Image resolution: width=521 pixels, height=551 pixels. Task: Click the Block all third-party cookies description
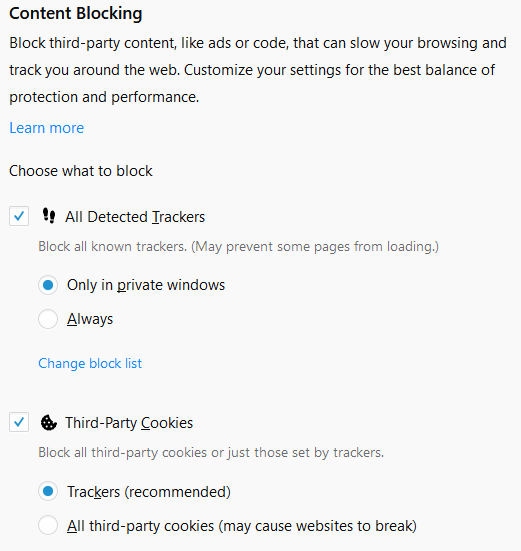tap(211, 453)
